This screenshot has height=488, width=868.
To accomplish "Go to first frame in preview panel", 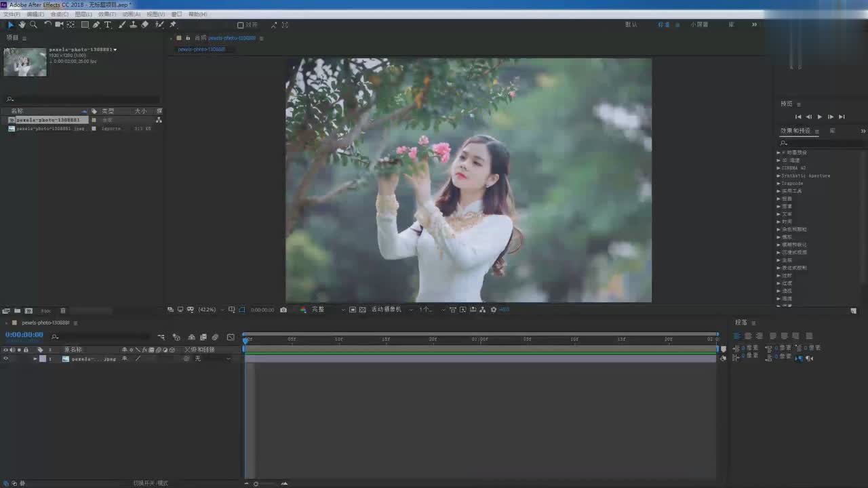I will (798, 117).
